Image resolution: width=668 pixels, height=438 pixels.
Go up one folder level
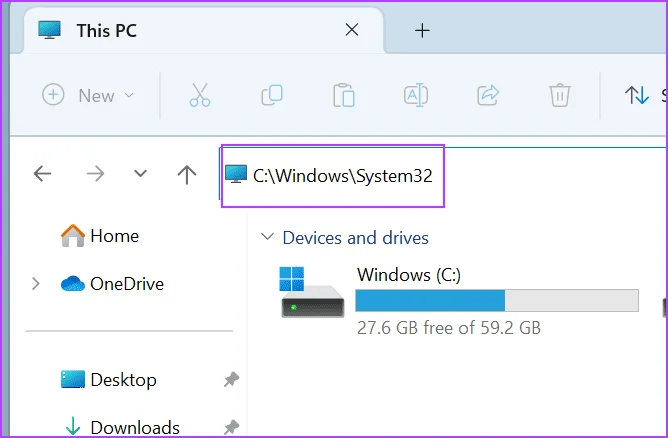[187, 174]
